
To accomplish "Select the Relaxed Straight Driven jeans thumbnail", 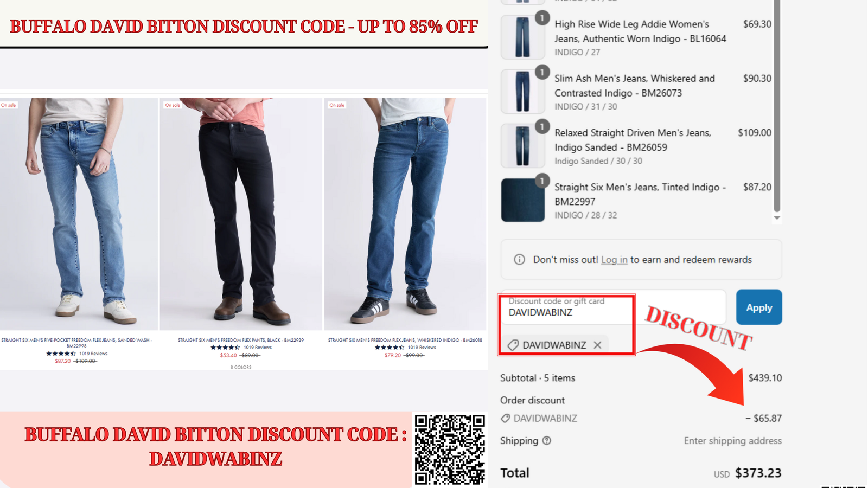I will 522,145.
